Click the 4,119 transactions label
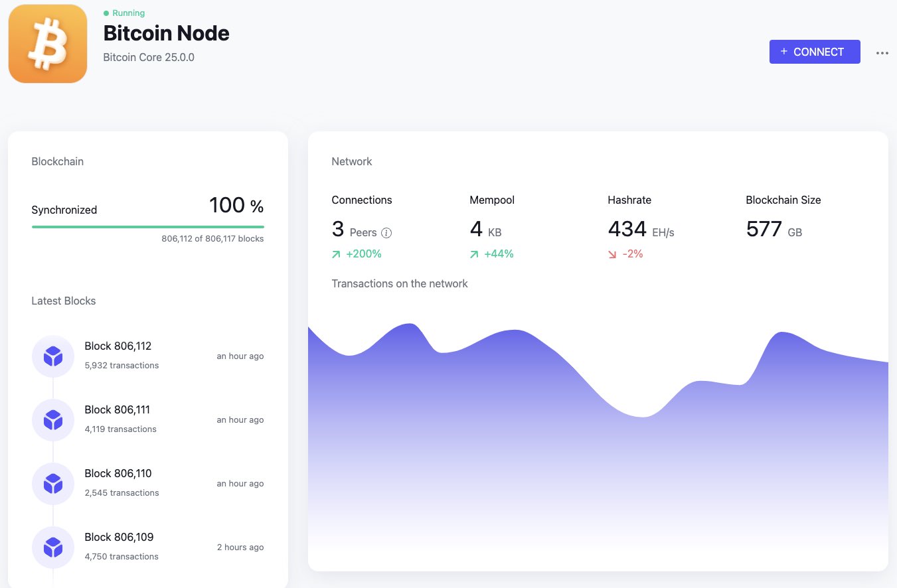This screenshot has height=588, width=897. coord(121,429)
